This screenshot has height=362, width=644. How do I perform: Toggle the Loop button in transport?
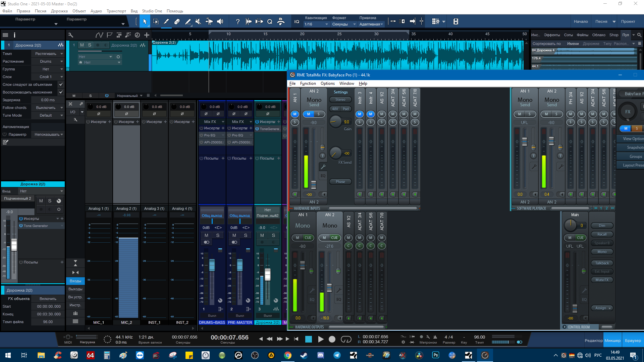tap(346, 339)
